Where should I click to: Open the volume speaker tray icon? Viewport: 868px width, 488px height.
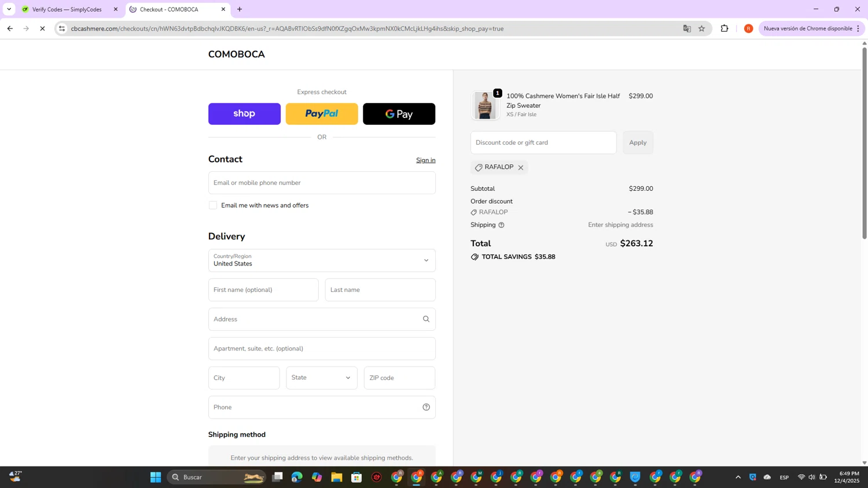[x=812, y=477]
